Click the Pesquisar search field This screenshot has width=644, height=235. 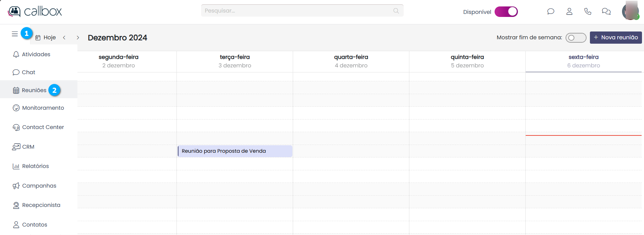[297, 11]
